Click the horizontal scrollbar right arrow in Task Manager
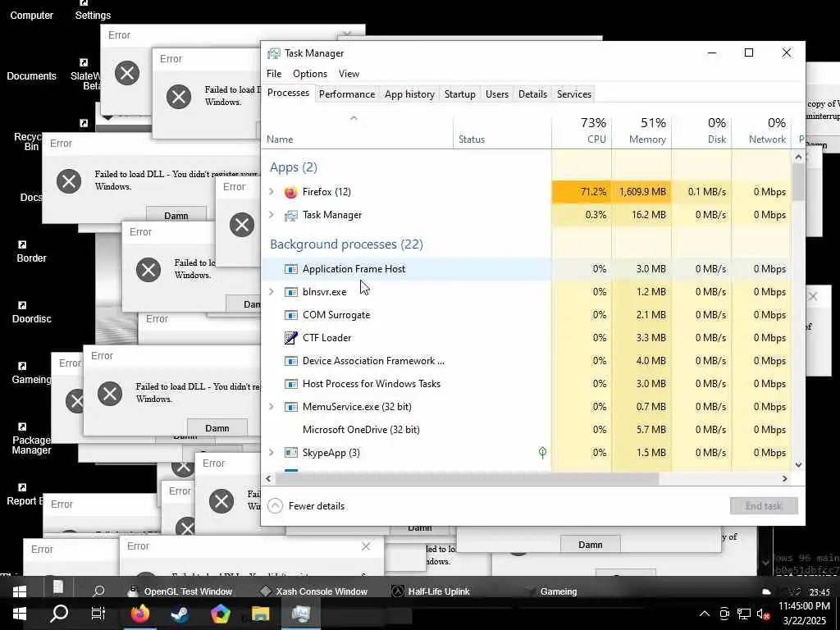 [785, 479]
